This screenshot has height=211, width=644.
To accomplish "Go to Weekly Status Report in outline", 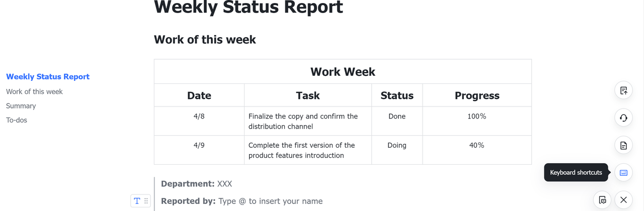I will [48, 77].
